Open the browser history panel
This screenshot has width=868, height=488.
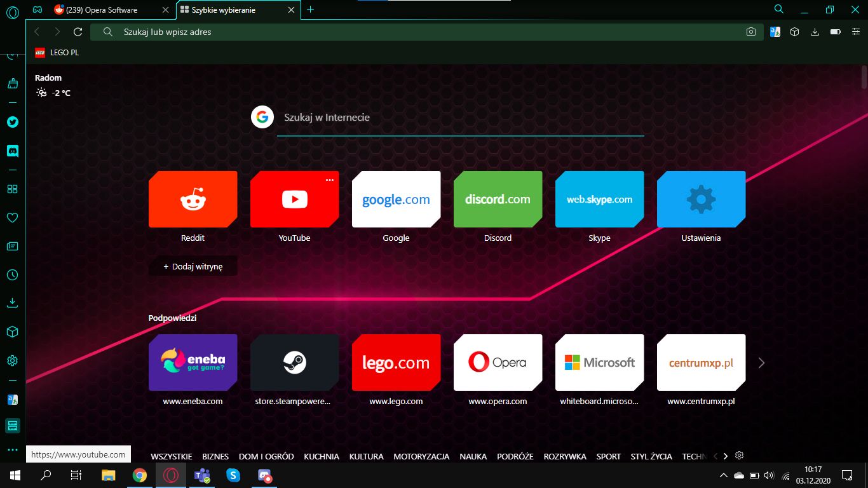[x=11, y=274]
